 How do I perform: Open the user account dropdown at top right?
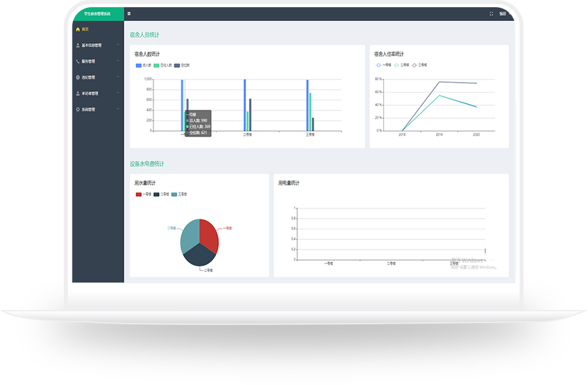503,14
